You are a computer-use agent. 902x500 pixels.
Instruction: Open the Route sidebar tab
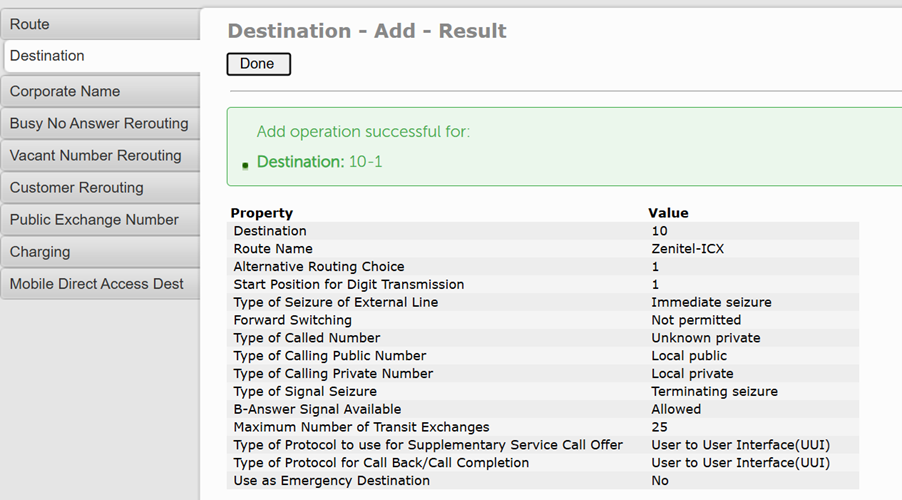tap(100, 24)
